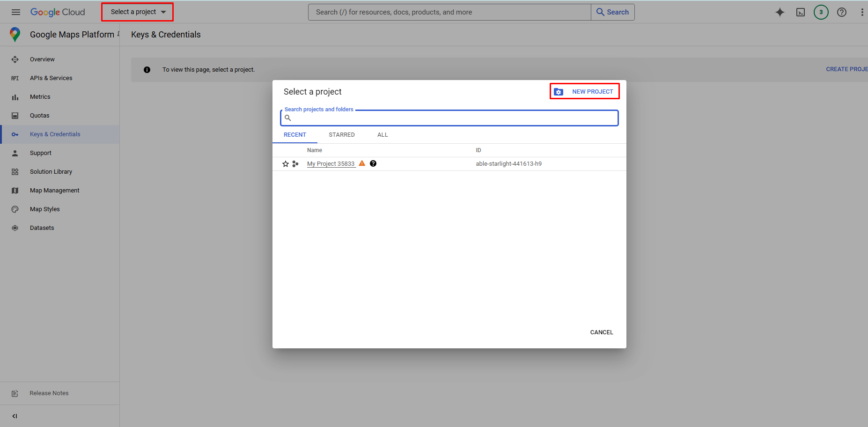Click the warning triangle next to My Project 35833

coord(362,163)
